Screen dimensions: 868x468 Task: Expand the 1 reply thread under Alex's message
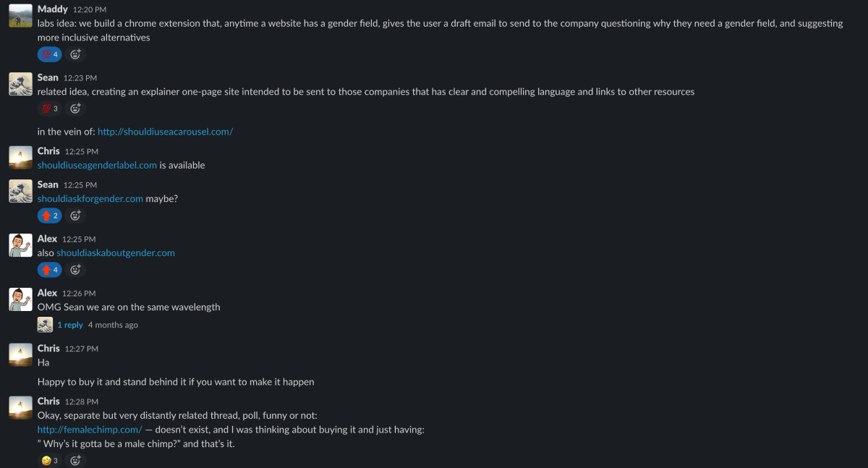pos(70,325)
